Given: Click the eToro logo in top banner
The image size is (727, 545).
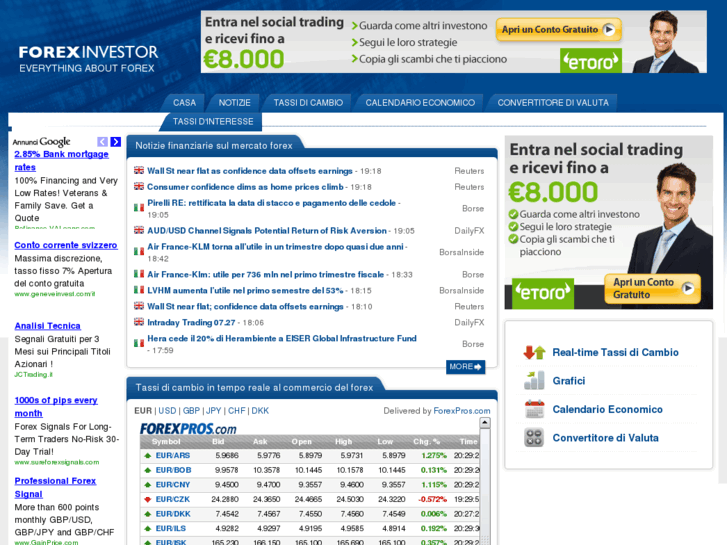Looking at the screenshot, I should (x=591, y=61).
